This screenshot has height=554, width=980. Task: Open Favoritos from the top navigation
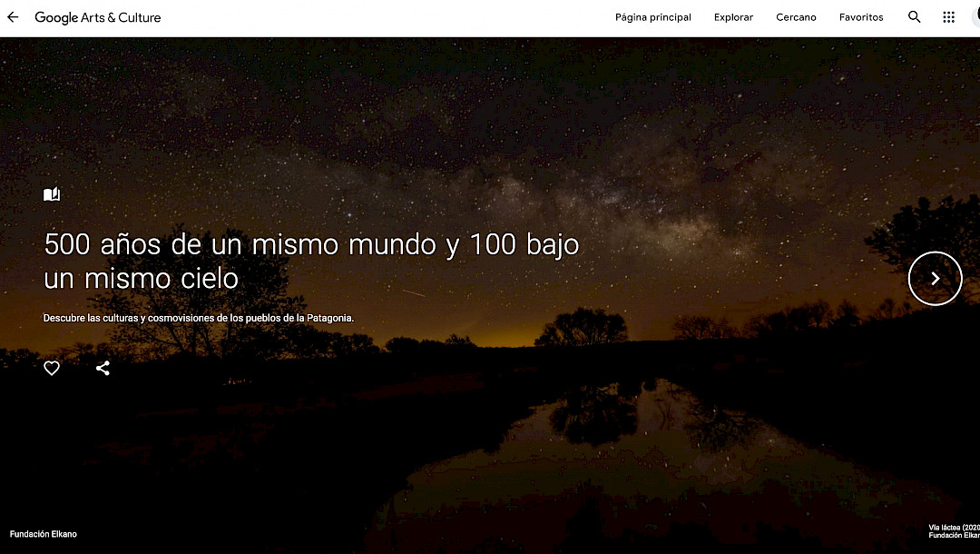861,17
